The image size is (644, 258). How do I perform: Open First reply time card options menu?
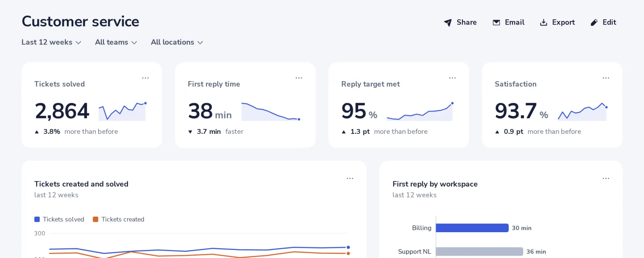click(299, 78)
